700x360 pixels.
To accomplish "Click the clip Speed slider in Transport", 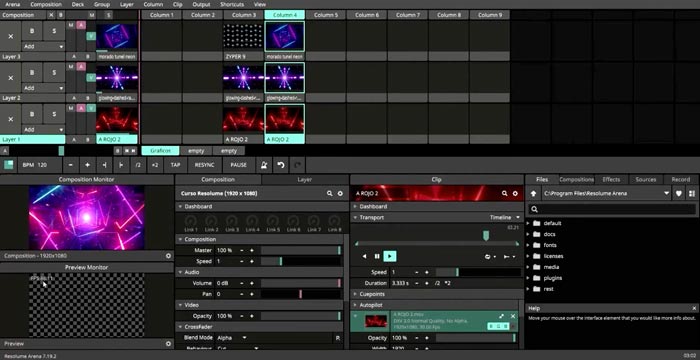I will tap(478, 272).
